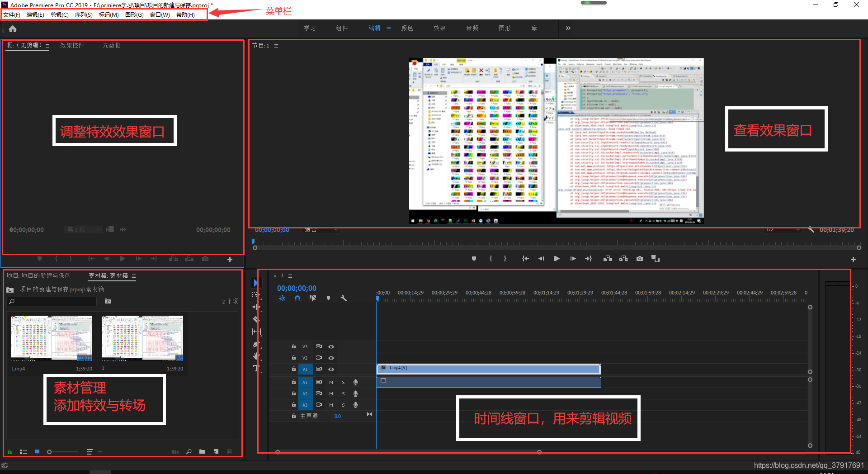The width and height of the screenshot is (868, 474).
Task: Open the zoom level fit dropdown
Action: (x=321, y=230)
